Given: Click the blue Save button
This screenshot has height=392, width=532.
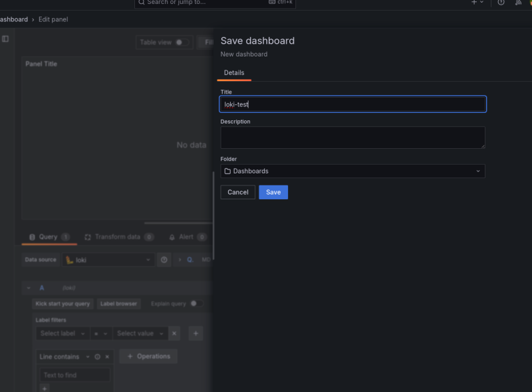Looking at the screenshot, I should [273, 192].
